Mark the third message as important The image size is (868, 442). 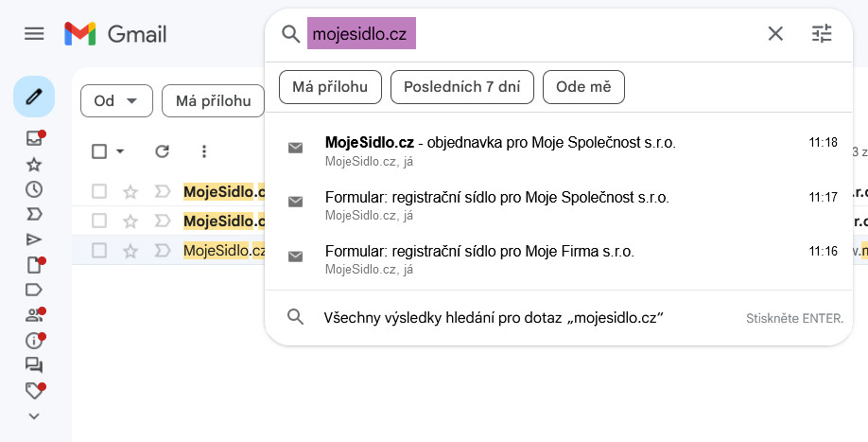click(x=163, y=251)
